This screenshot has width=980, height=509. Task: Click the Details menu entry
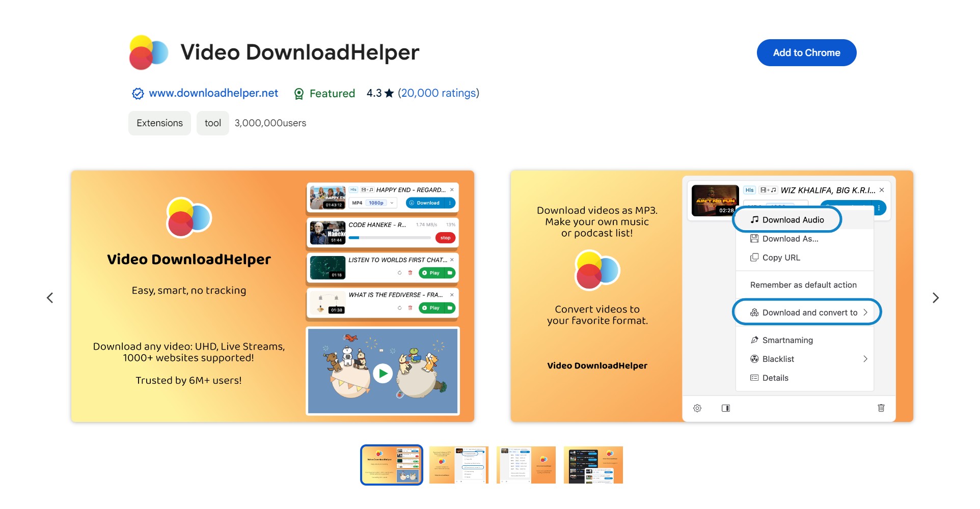(x=805, y=378)
